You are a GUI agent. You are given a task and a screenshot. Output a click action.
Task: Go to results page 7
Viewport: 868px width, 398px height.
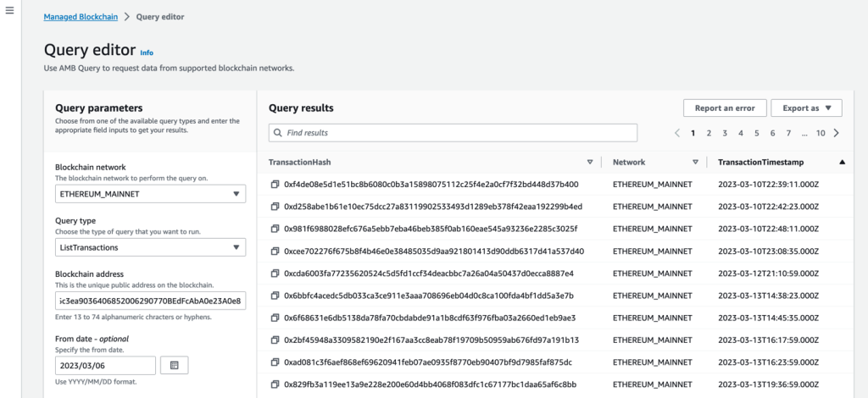click(788, 133)
